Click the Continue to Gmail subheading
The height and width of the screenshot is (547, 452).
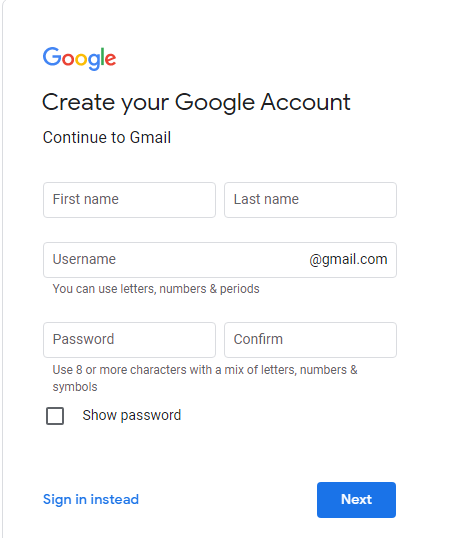click(107, 137)
